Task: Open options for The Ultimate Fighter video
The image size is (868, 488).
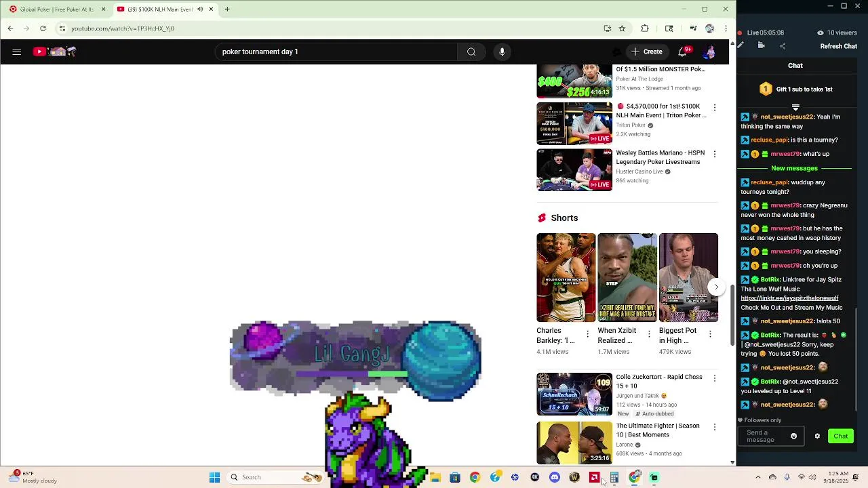Action: (x=714, y=427)
